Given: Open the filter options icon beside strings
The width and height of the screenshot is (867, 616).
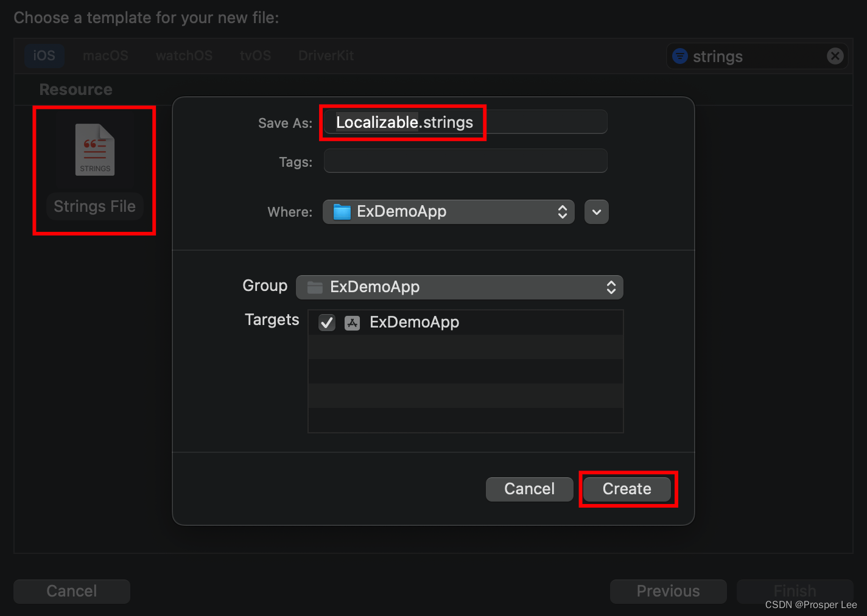Looking at the screenshot, I should click(680, 56).
